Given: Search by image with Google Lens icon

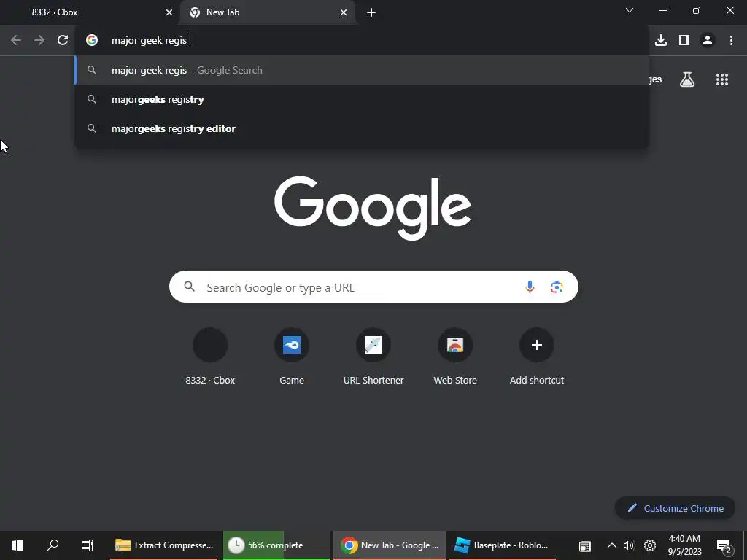Looking at the screenshot, I should point(557,287).
